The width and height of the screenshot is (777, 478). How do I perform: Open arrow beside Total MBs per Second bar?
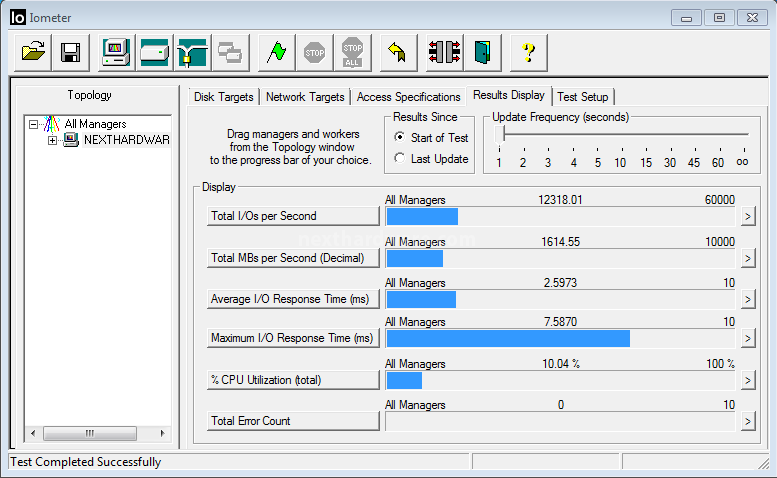coord(748,258)
